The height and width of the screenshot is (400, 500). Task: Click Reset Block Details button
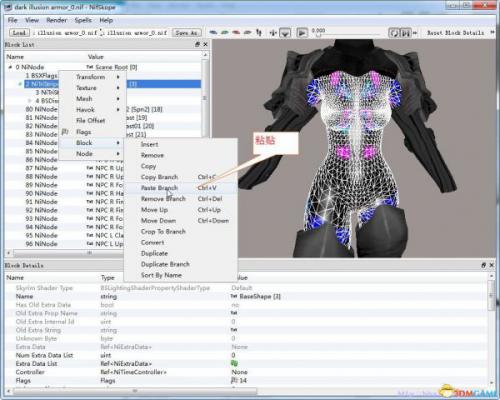[x=455, y=33]
